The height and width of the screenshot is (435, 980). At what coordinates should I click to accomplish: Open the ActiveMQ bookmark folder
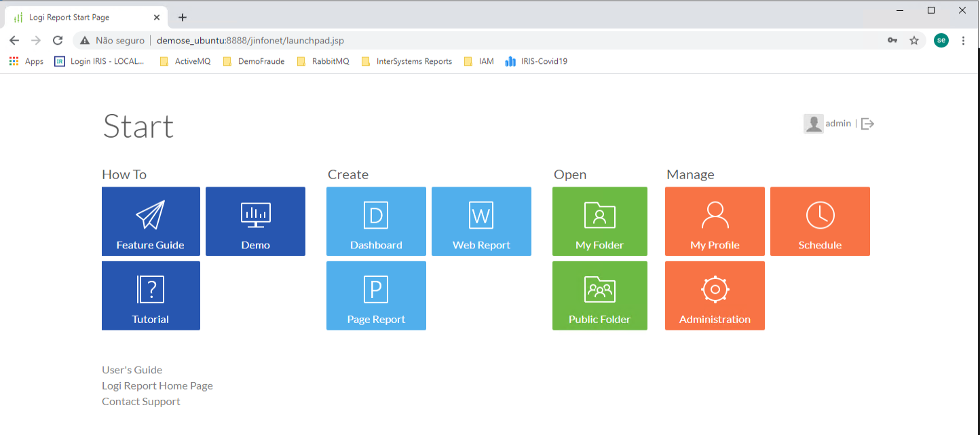[185, 61]
